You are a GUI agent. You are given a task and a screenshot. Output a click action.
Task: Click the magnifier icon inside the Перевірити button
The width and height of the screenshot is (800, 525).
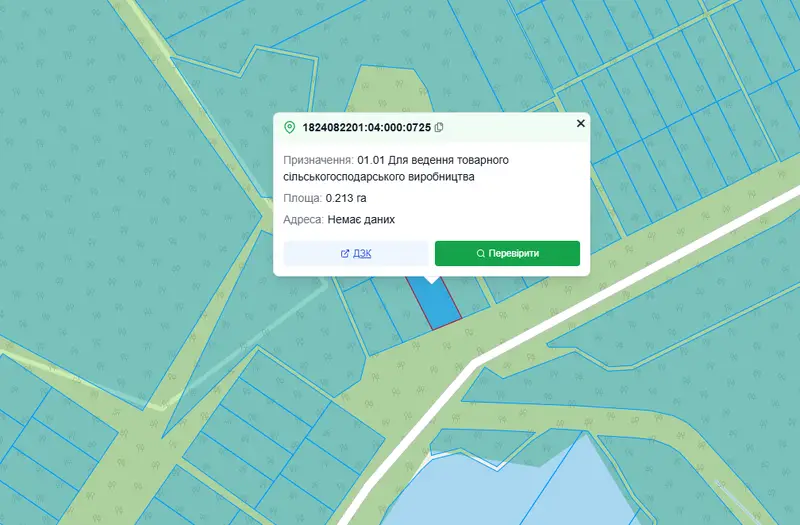tap(480, 254)
